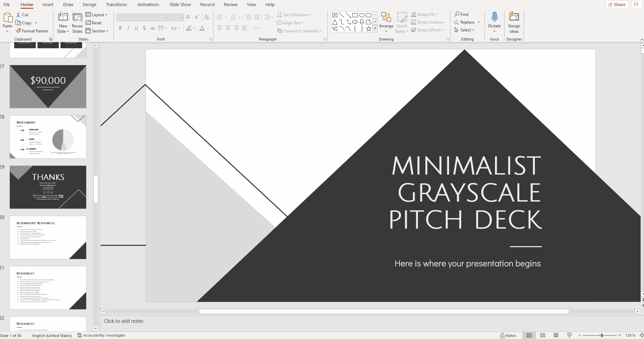Toggle italic text formatting
The width and height of the screenshot is (644, 339).
pyautogui.click(x=128, y=28)
